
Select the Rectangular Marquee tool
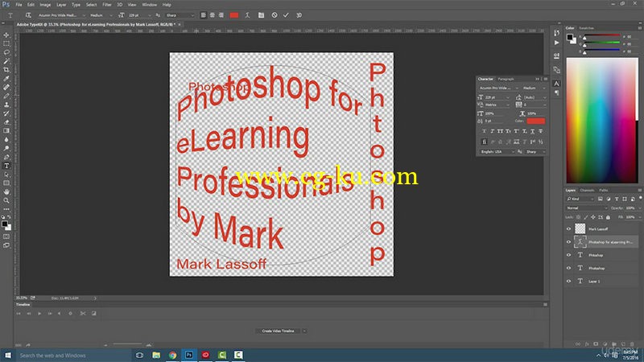click(x=6, y=43)
